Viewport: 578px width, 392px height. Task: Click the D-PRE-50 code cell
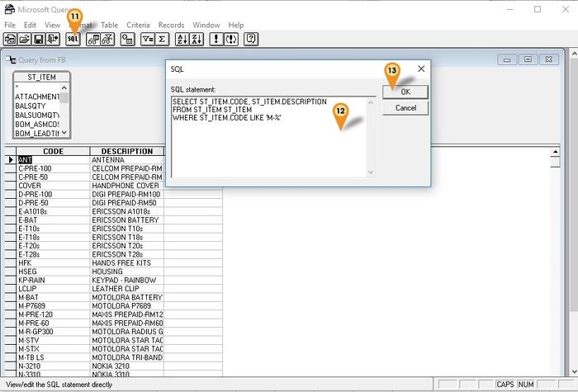coord(53,203)
